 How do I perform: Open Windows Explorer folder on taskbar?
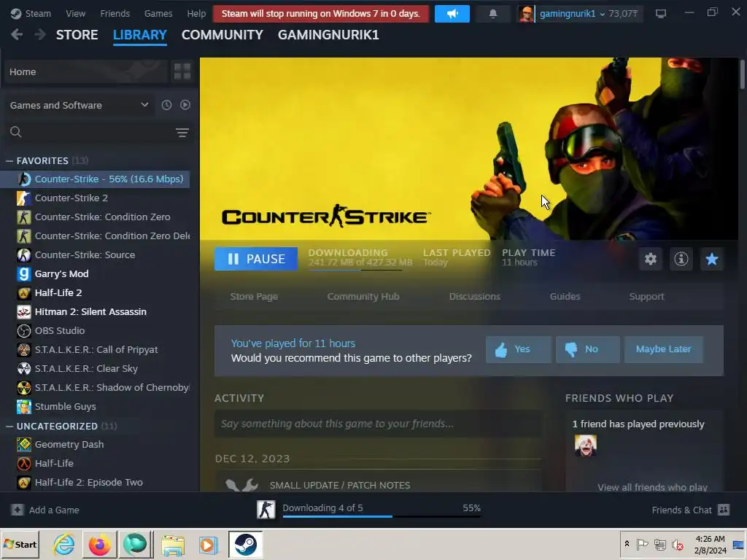[x=172, y=545]
